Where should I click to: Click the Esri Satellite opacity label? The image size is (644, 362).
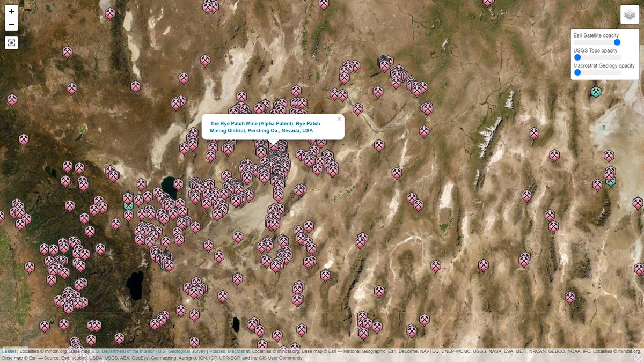click(x=596, y=35)
